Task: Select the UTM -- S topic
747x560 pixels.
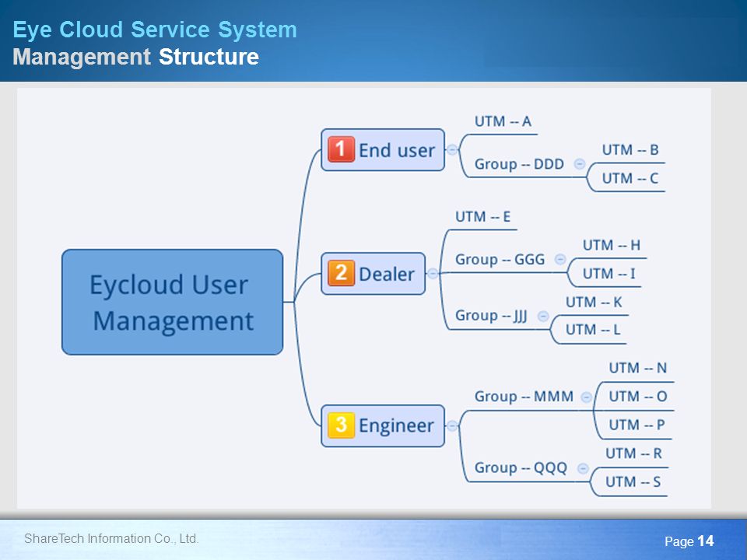Action: pyautogui.click(x=633, y=482)
